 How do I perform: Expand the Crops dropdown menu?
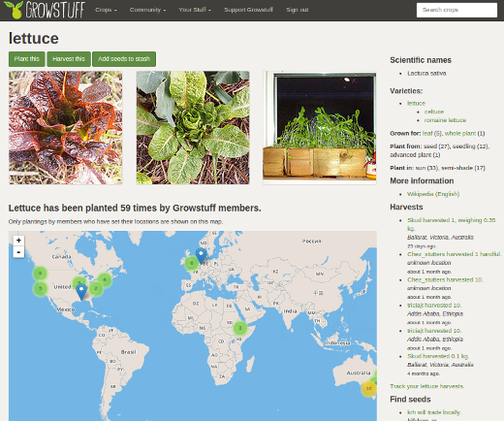[106, 10]
